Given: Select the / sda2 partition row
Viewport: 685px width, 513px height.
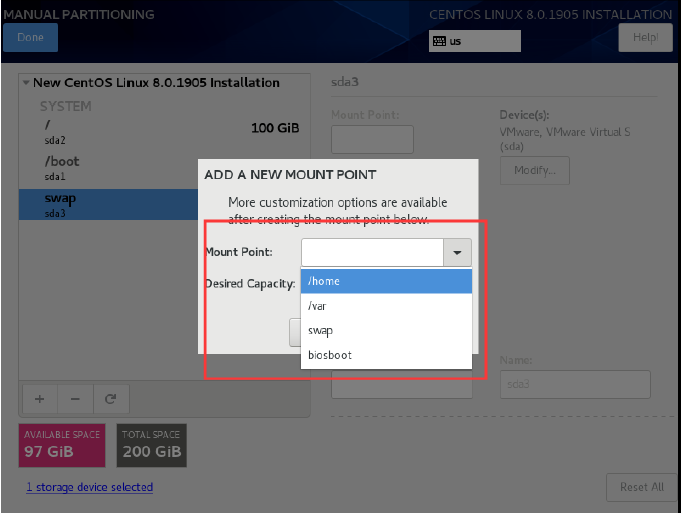Looking at the screenshot, I should click(x=164, y=132).
